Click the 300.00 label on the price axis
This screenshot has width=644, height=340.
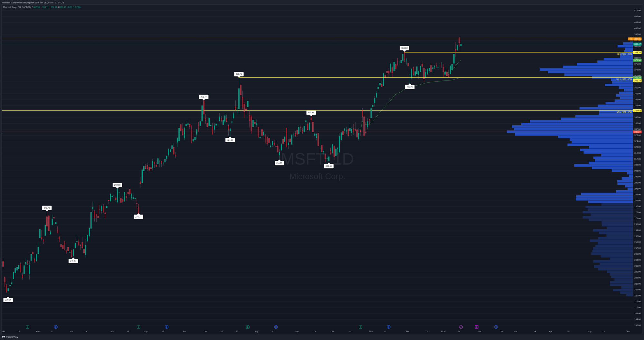click(637, 177)
